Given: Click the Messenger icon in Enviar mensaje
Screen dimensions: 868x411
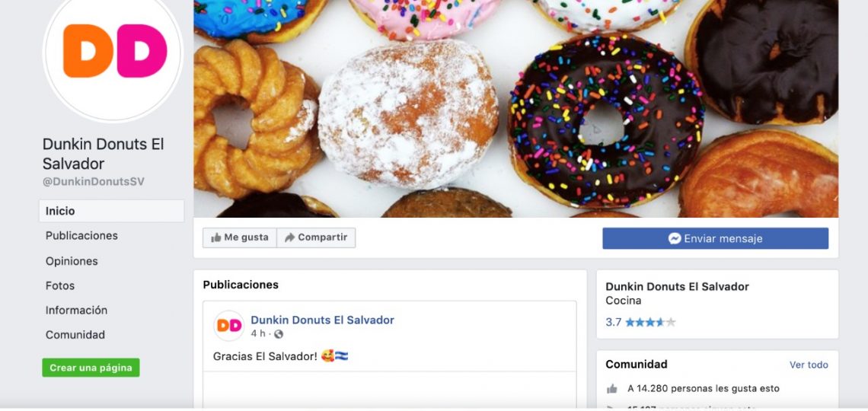Looking at the screenshot, I should (675, 238).
